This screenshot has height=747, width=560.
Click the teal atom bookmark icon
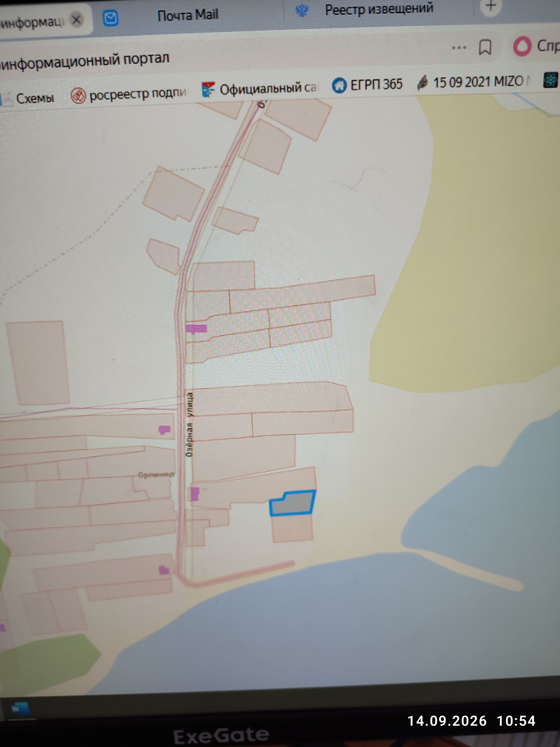550,80
